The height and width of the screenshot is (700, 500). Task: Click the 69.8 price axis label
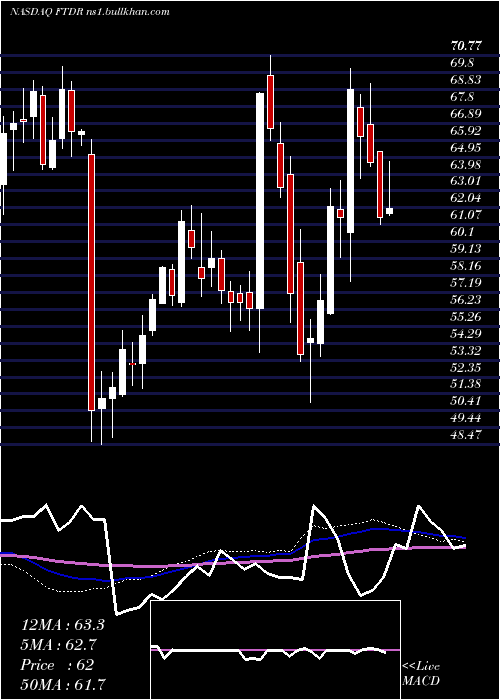pyautogui.click(x=462, y=62)
